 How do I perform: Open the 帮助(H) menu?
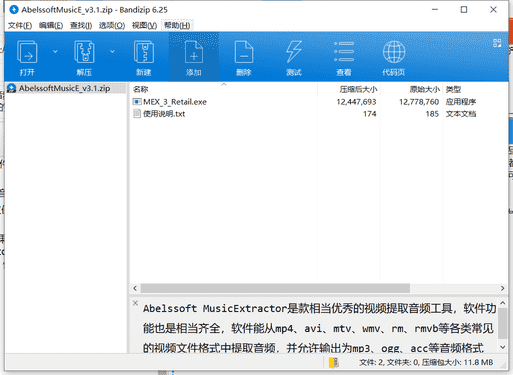click(177, 25)
